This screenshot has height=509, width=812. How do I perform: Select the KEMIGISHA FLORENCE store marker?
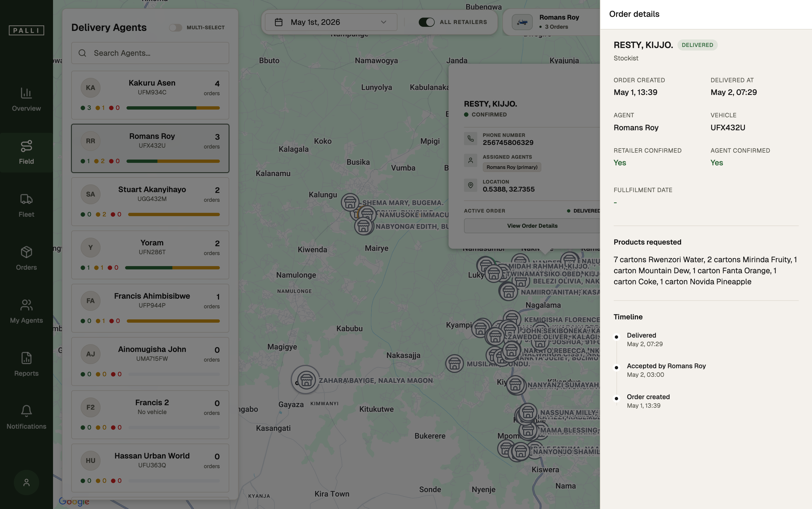pyautogui.click(x=512, y=319)
